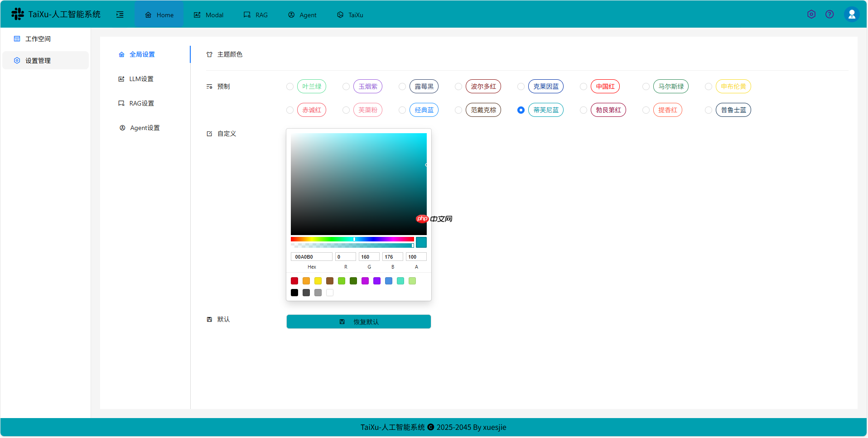Switch to the Modal tab

click(208, 14)
